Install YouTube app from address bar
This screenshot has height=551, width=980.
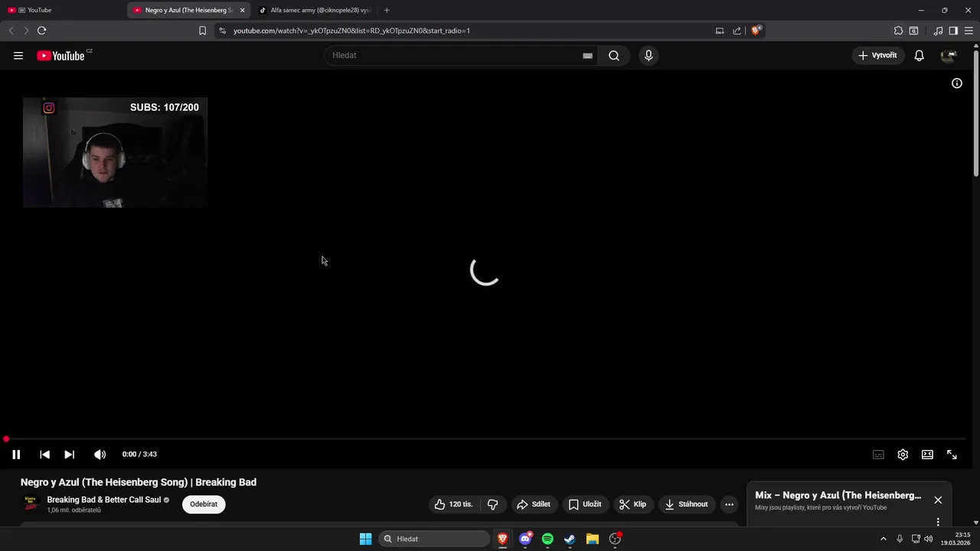click(720, 31)
